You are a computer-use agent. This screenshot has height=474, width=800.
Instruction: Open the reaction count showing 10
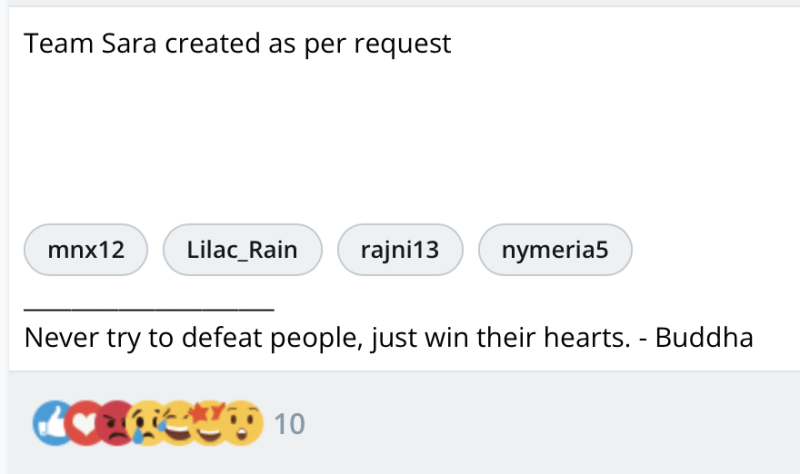[x=289, y=424]
